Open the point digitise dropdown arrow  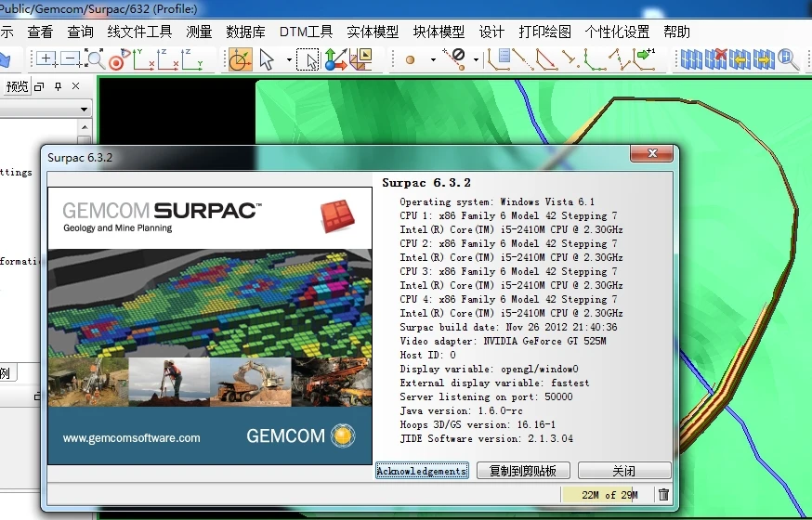pos(433,60)
